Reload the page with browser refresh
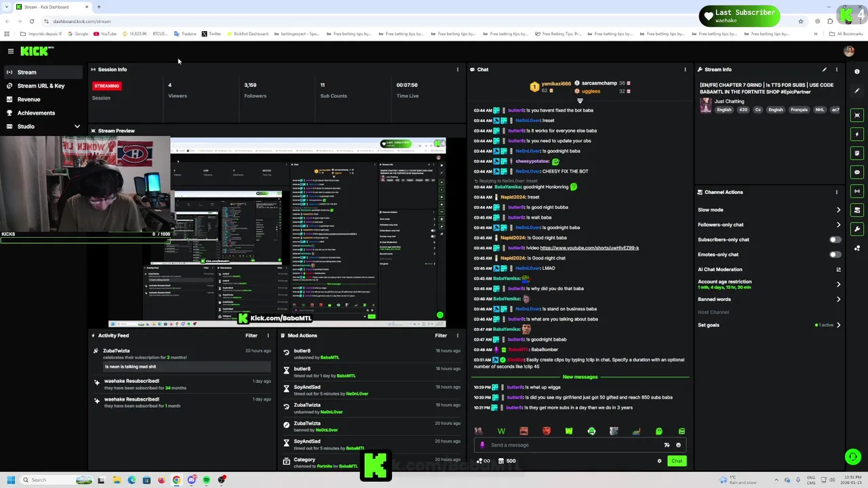Viewport: 868px width, 488px height. [x=31, y=21]
